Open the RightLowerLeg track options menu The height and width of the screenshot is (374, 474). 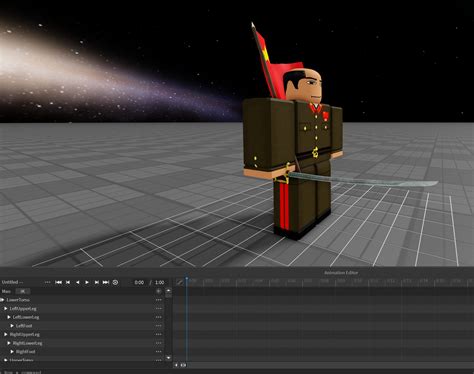click(x=159, y=343)
